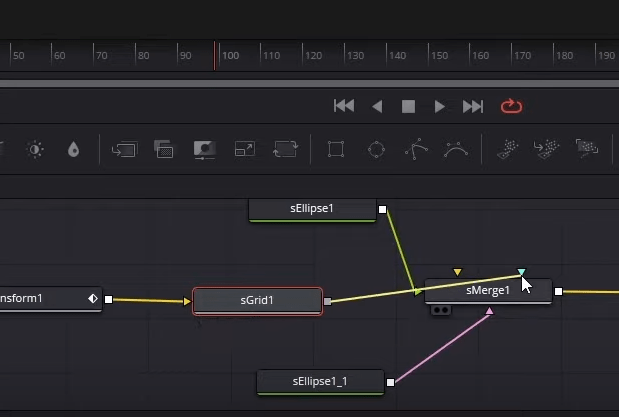Move playhead to frame 190 on ruler
This screenshot has width=619, height=417.
pyautogui.click(x=606, y=56)
